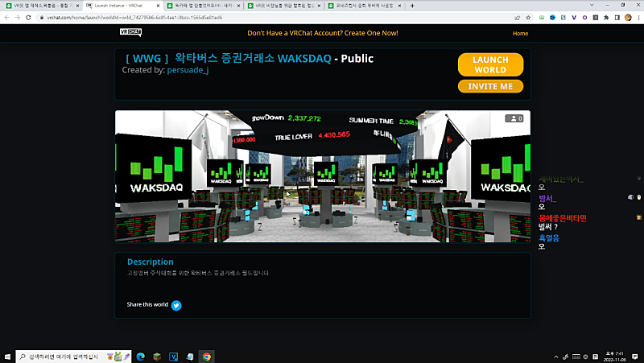This screenshot has width=644, height=363.
Task: Open the side panel icon in Chrome
Action: 617,18
